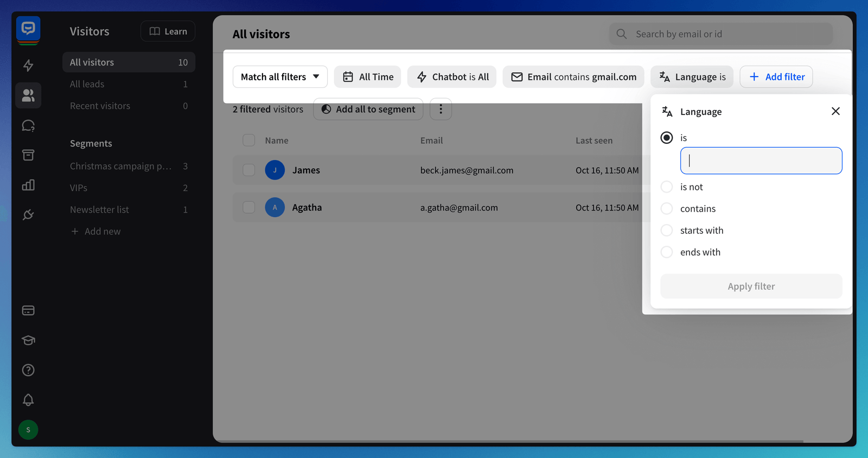The image size is (868, 458).
Task: Click the Language value text field
Action: pos(761,161)
